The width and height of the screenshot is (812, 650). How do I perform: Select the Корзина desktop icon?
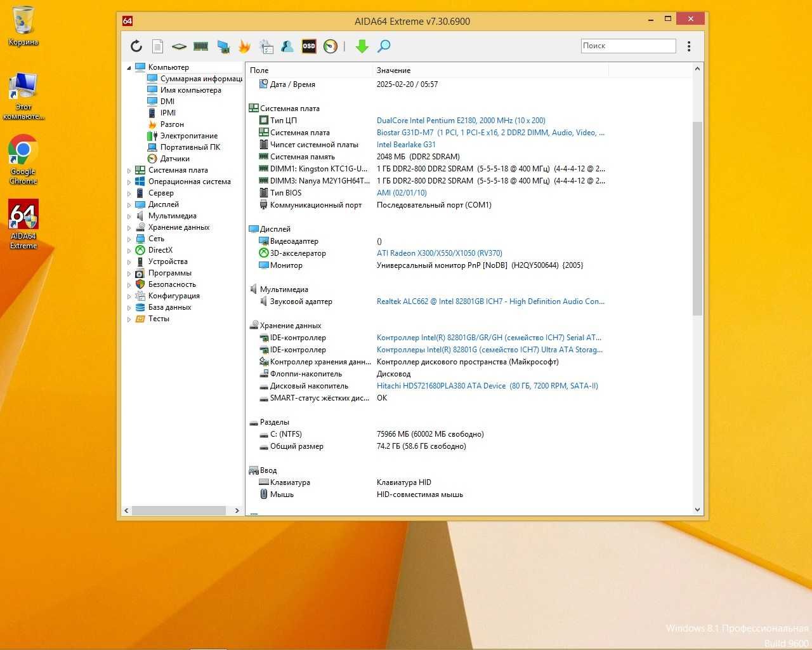point(23,26)
